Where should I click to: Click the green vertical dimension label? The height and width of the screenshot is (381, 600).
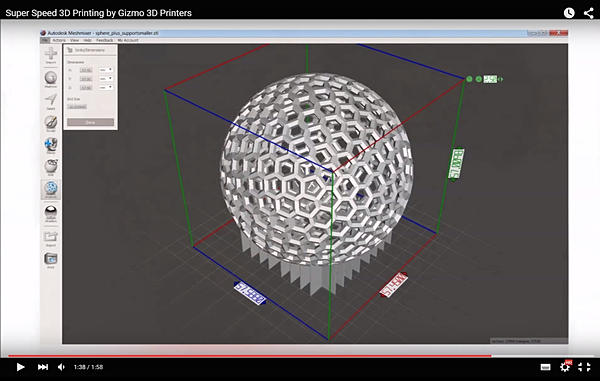pos(456,163)
